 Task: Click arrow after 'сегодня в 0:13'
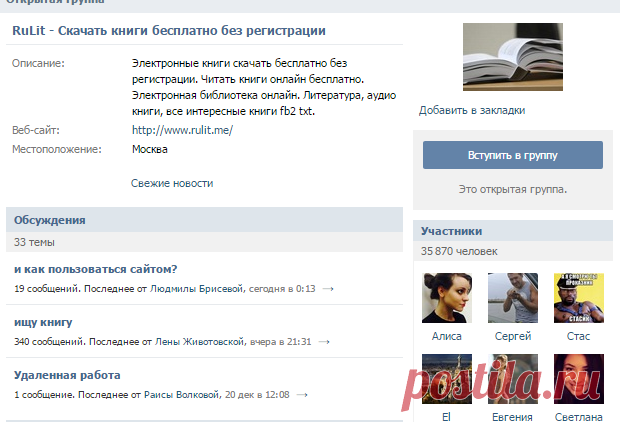coord(328,289)
